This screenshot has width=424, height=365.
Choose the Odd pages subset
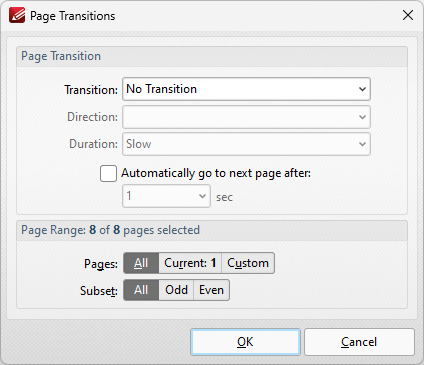point(176,290)
